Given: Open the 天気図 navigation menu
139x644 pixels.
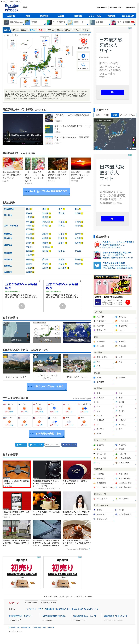Looking at the screenshot, I should [61, 16].
